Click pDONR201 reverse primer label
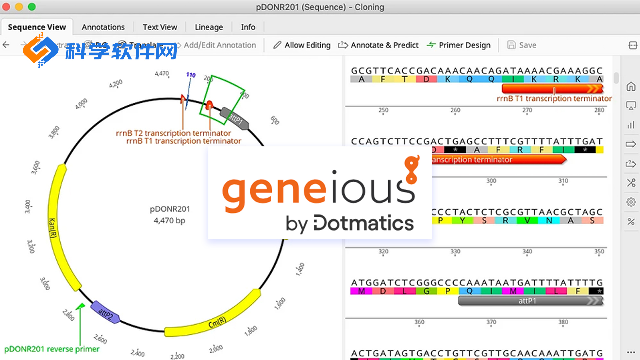The height and width of the screenshot is (360, 640). click(52, 349)
